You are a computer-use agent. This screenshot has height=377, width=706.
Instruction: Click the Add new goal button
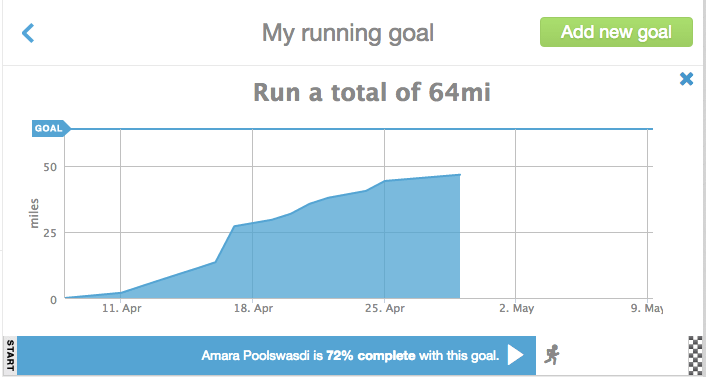(x=616, y=32)
